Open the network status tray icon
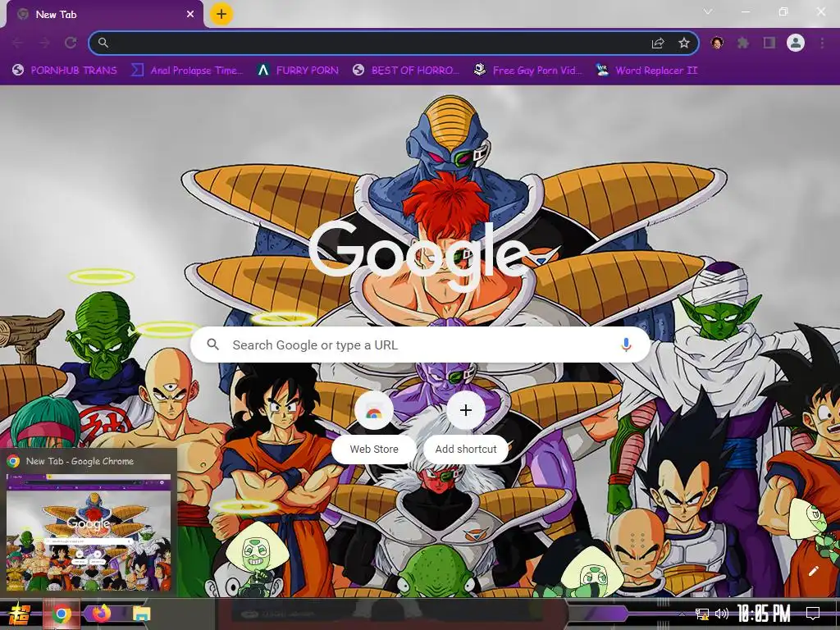Viewport: 840px width, 630px height. pos(702,614)
